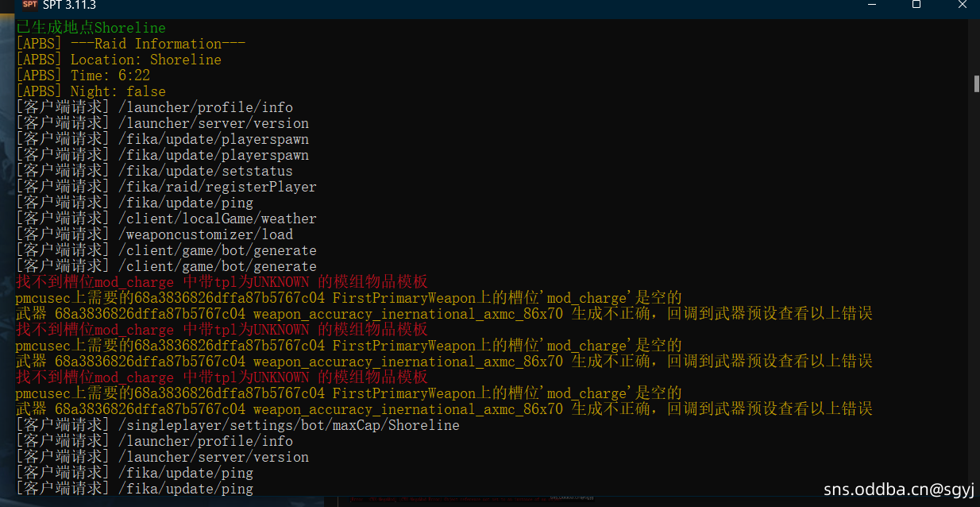Click the "[APBS] ---Raid Information---" line
980x507 pixels.
click(131, 44)
